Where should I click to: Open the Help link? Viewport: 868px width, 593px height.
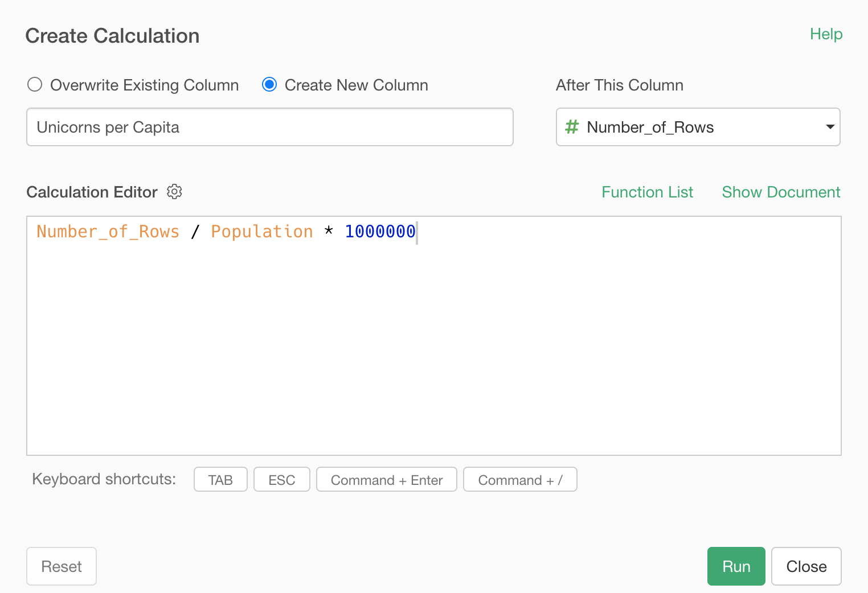(826, 34)
